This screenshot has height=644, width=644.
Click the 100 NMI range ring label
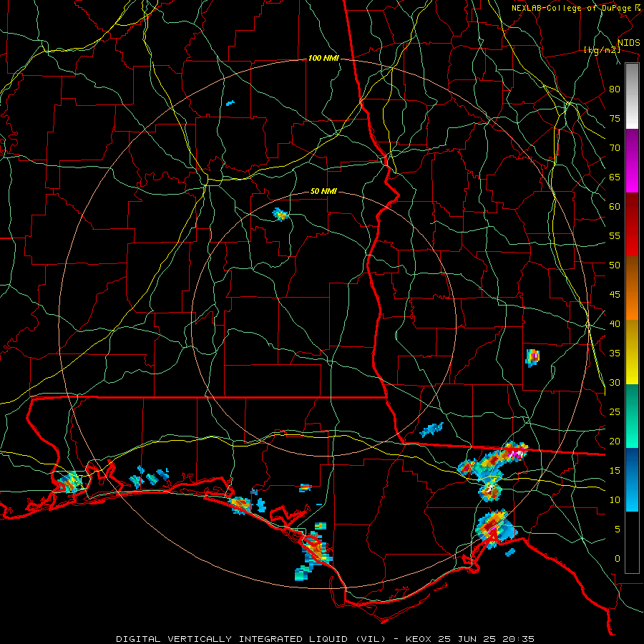point(323,59)
